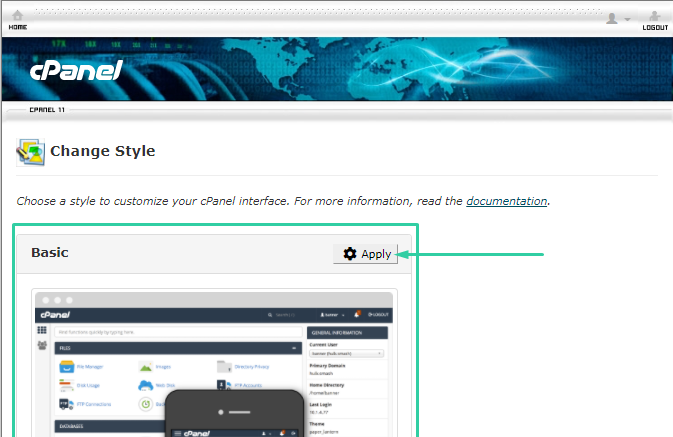
Task: Click the Logout icon
Action: point(655,16)
